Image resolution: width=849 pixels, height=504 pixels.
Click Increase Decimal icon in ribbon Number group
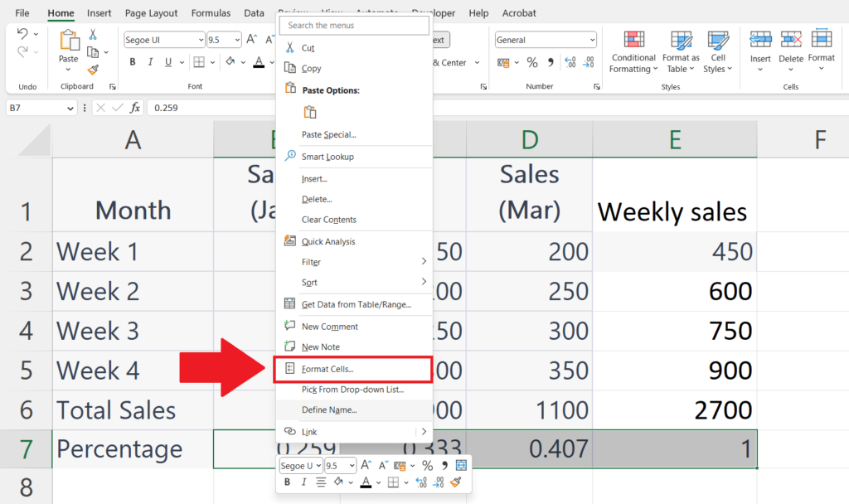[x=570, y=62]
